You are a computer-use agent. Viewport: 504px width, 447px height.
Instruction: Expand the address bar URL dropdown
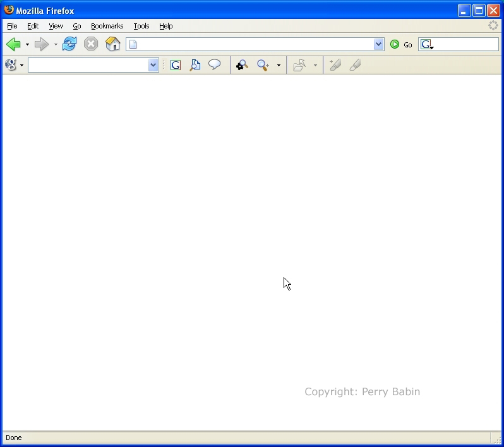(x=378, y=44)
